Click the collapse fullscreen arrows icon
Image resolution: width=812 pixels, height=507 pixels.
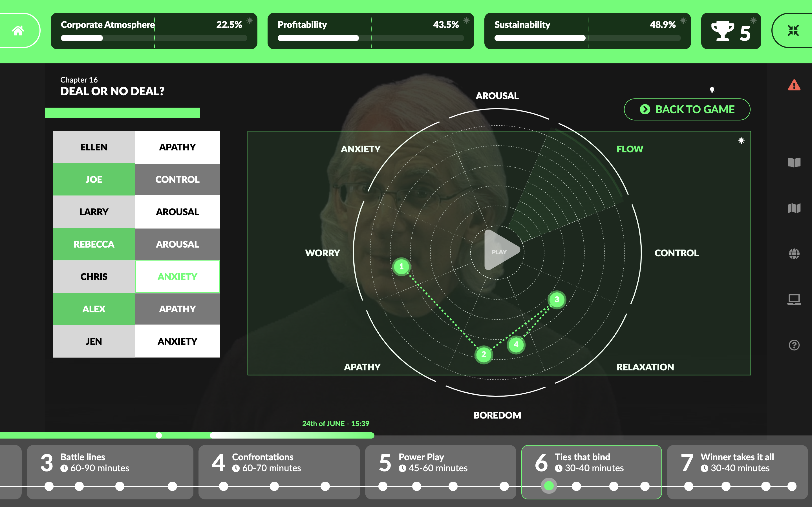tap(793, 30)
